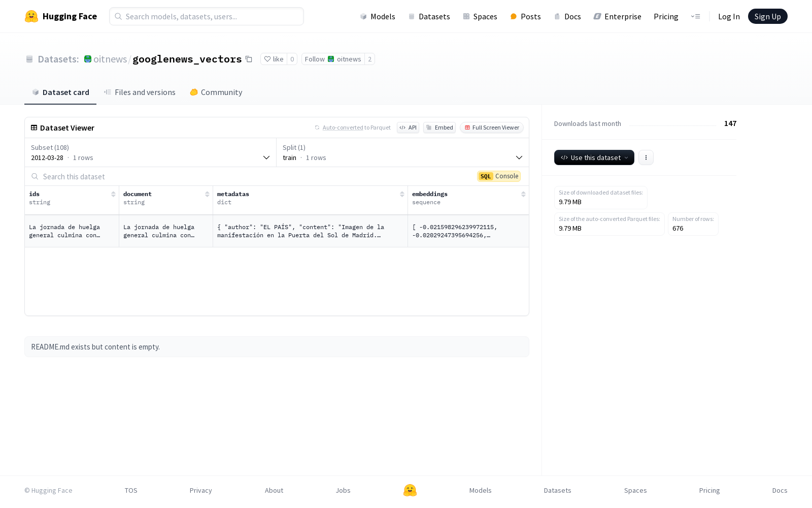Click the number of rows value 676
This screenshot has width=812, height=508.
pos(678,228)
